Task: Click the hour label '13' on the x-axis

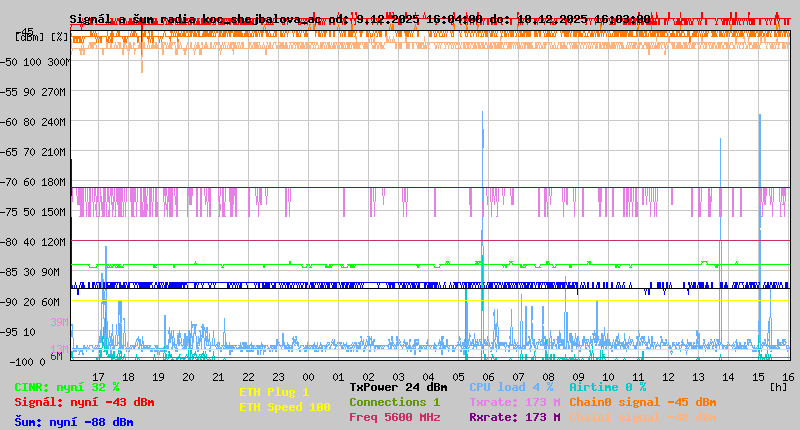Action: [x=698, y=377]
